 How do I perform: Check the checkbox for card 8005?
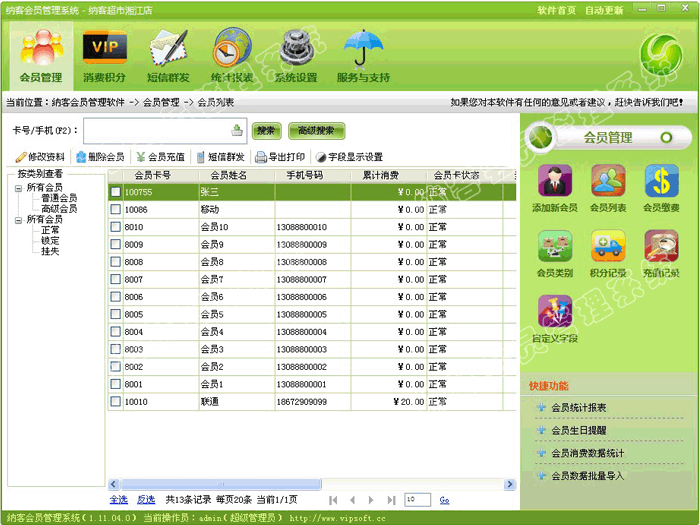[116, 314]
